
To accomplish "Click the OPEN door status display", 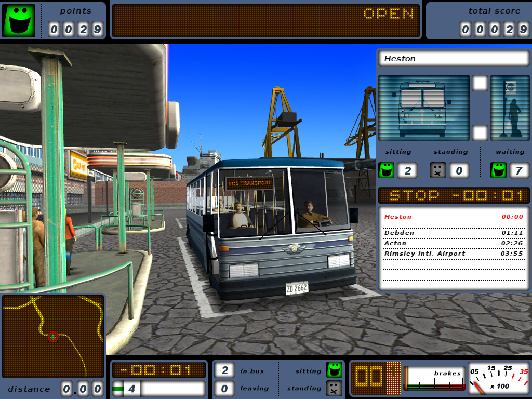I will (265, 21).
